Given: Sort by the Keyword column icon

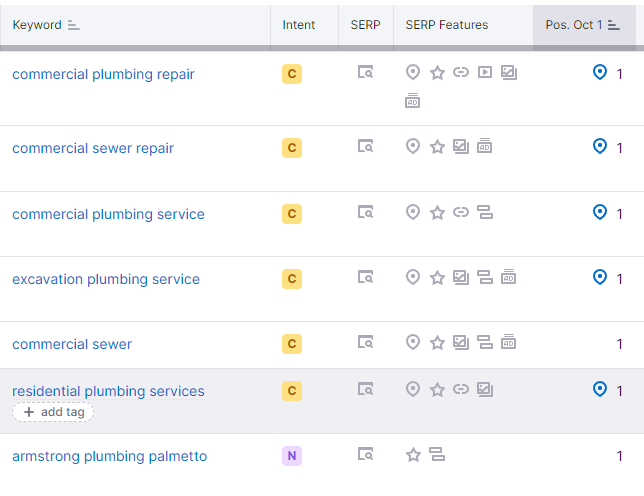Looking at the screenshot, I should pyautogui.click(x=74, y=25).
